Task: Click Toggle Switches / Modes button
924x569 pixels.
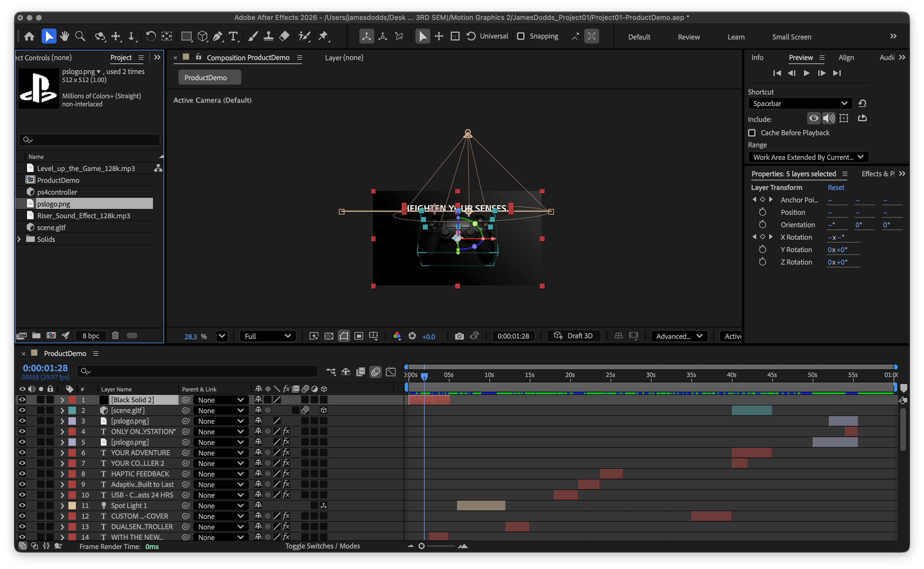Action: tap(322, 546)
